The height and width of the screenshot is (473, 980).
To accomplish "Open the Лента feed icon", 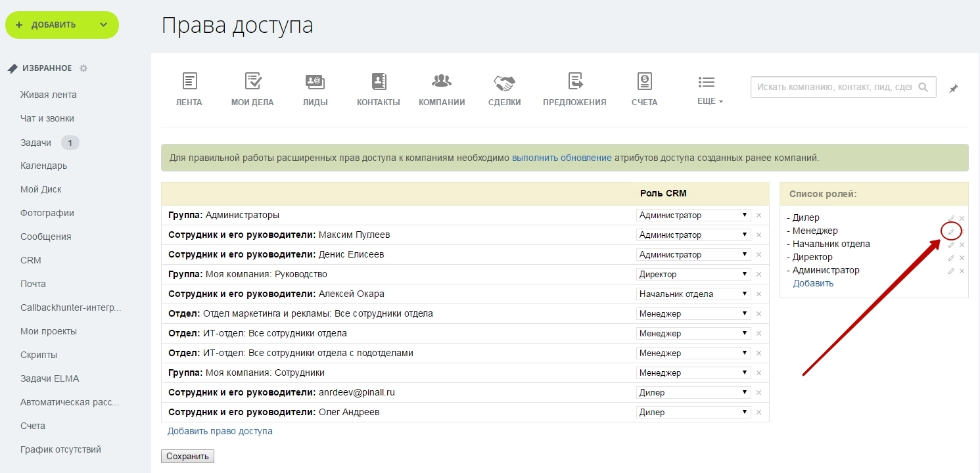I will click(x=189, y=81).
